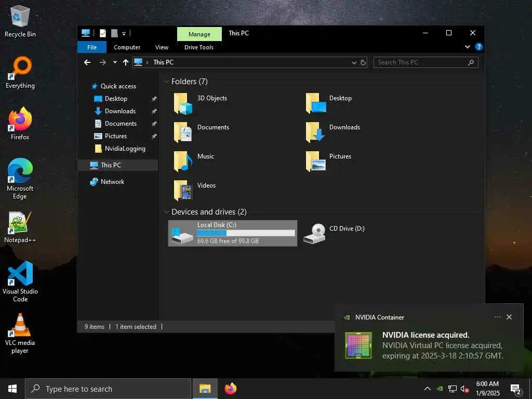Click the address bar path chevron before This PC

[x=147, y=62]
